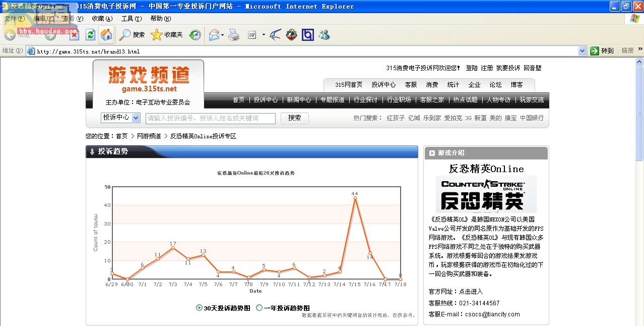Click the scrollbar up arrow

coord(639,62)
